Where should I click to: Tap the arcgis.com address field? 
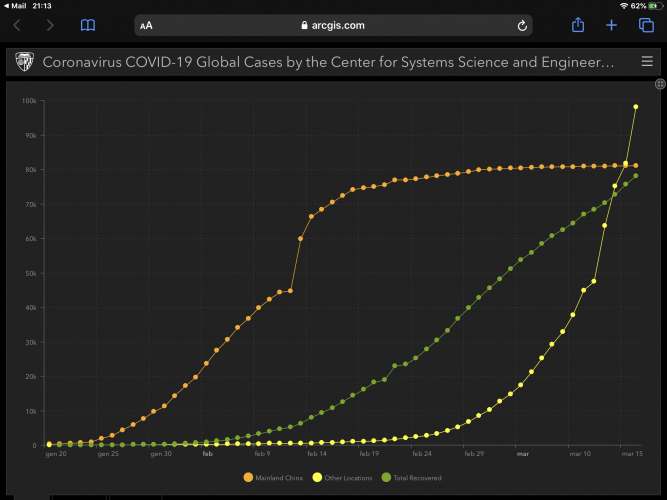(x=333, y=26)
